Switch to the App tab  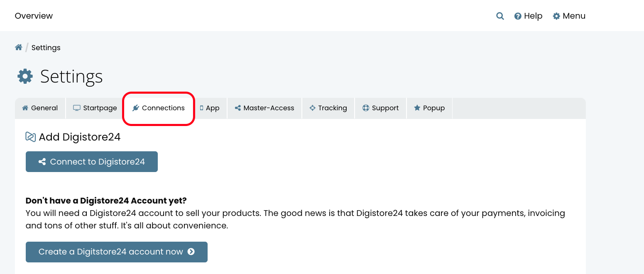click(x=210, y=108)
